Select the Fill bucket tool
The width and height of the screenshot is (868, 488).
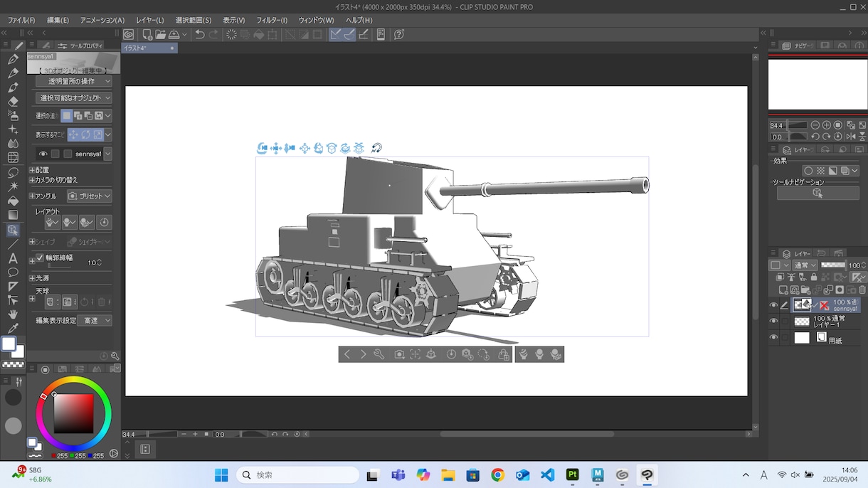pyautogui.click(x=13, y=201)
